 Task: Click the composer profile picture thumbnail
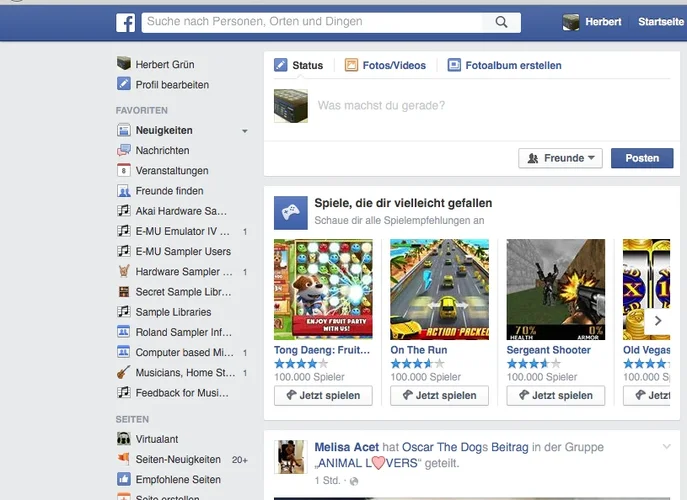coord(290,106)
